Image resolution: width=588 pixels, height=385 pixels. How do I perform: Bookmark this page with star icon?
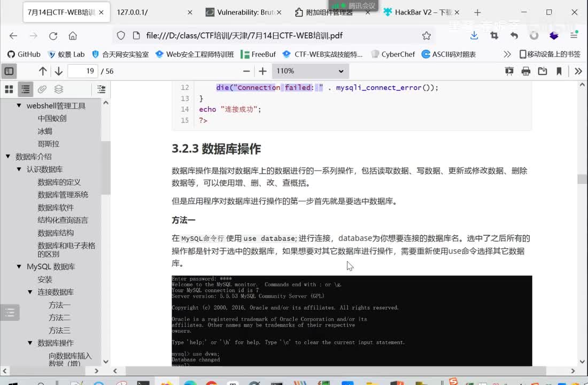[427, 36]
